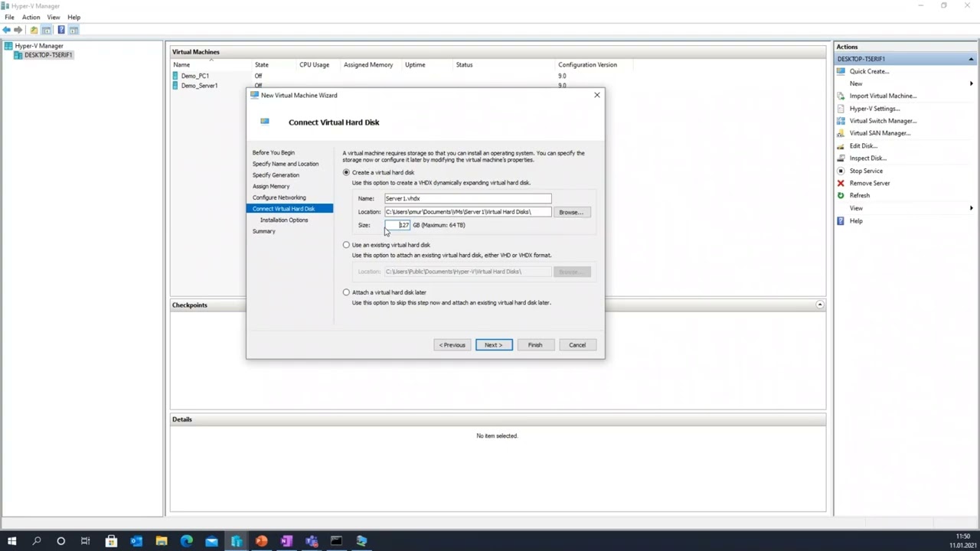
Task: Sort by the CPU Usage column header
Action: (315, 65)
